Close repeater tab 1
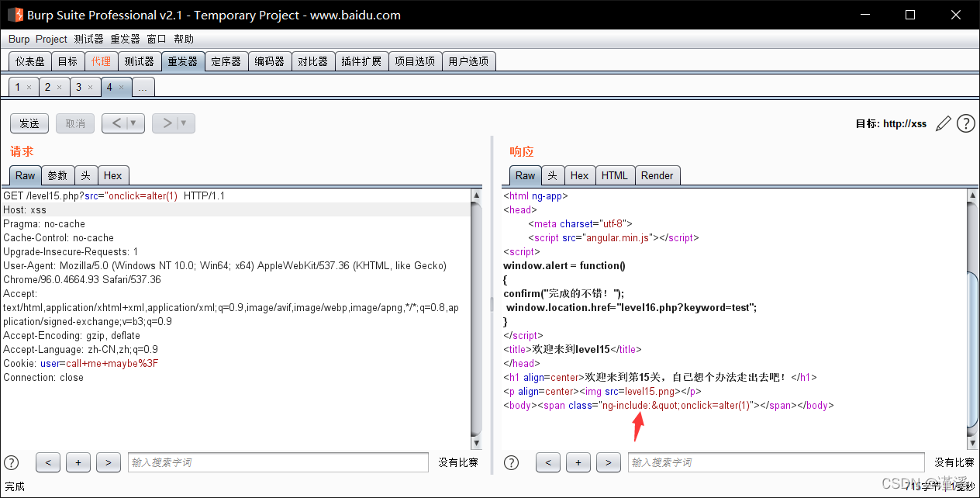The width and height of the screenshot is (980, 498). coord(29,88)
